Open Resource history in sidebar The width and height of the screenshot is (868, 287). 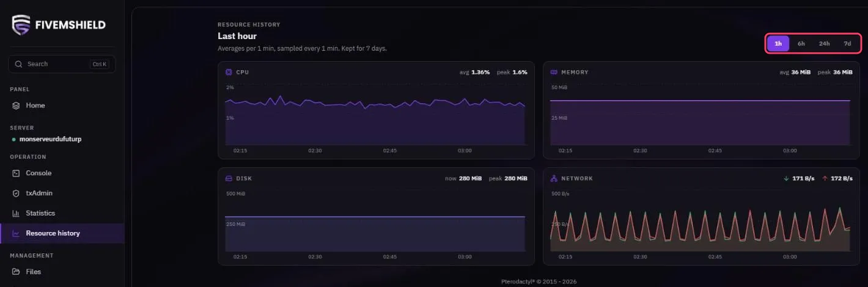(x=62, y=233)
